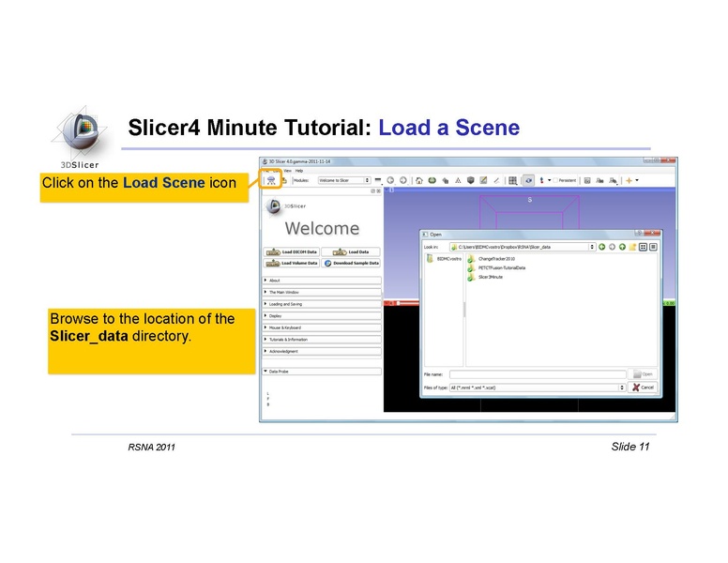Open the Models module icon
Viewport: 728px width, 563px height.
[x=446, y=180]
